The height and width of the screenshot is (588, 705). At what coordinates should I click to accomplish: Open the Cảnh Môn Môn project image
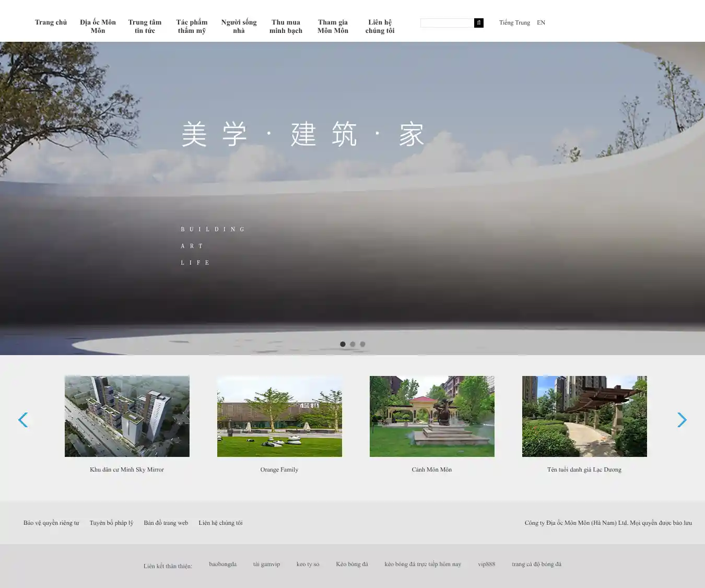(432, 416)
